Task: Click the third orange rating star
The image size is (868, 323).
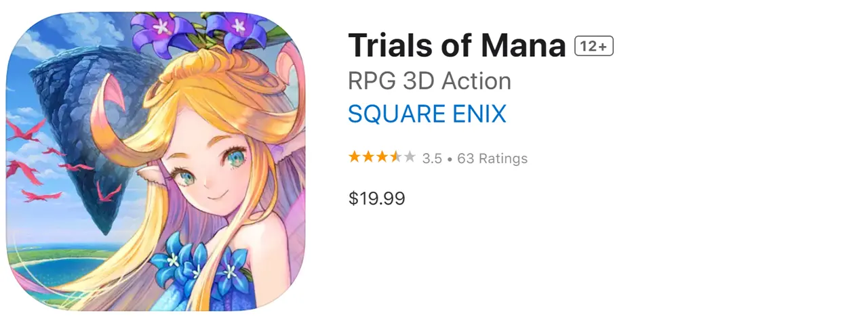Action: 381,158
